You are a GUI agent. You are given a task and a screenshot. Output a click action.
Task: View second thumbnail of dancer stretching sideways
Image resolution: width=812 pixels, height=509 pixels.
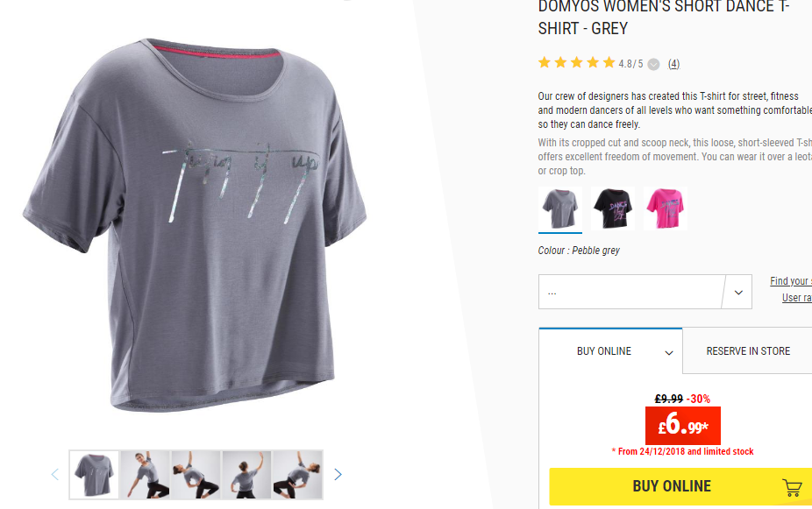pos(145,475)
